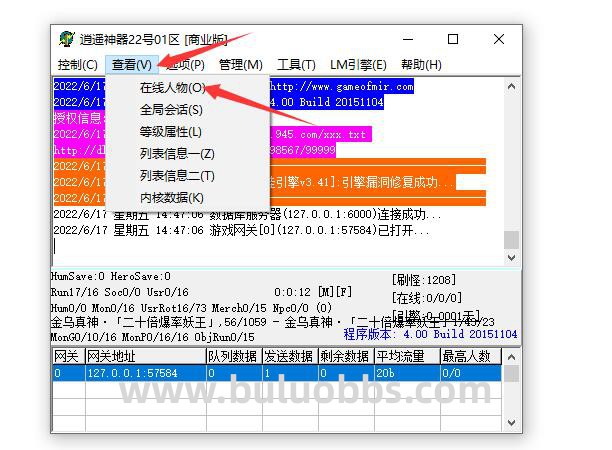
Task: Choose 全局会话(S) menu entry
Action: click(171, 110)
